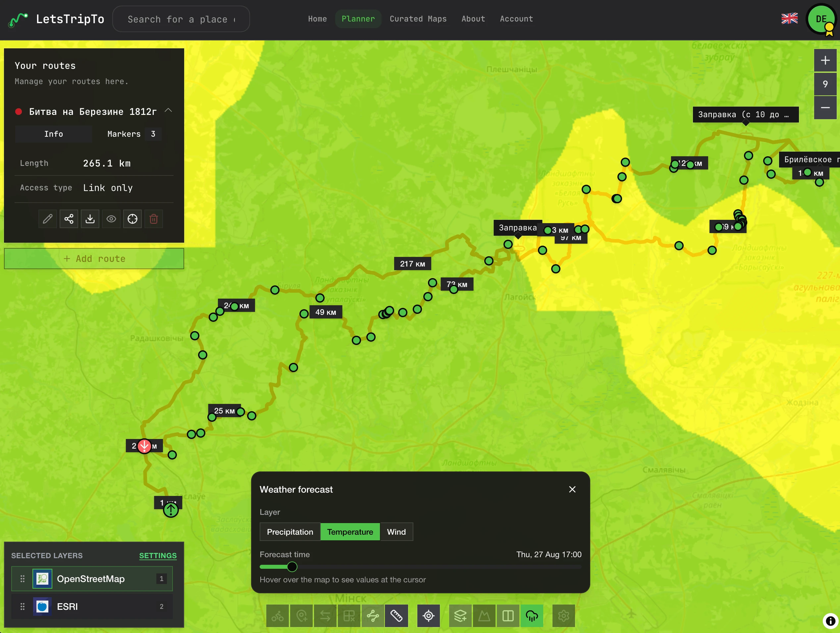Image resolution: width=840 pixels, height=633 pixels.
Task: Center map on route with crosshair icon
Action: point(132,219)
